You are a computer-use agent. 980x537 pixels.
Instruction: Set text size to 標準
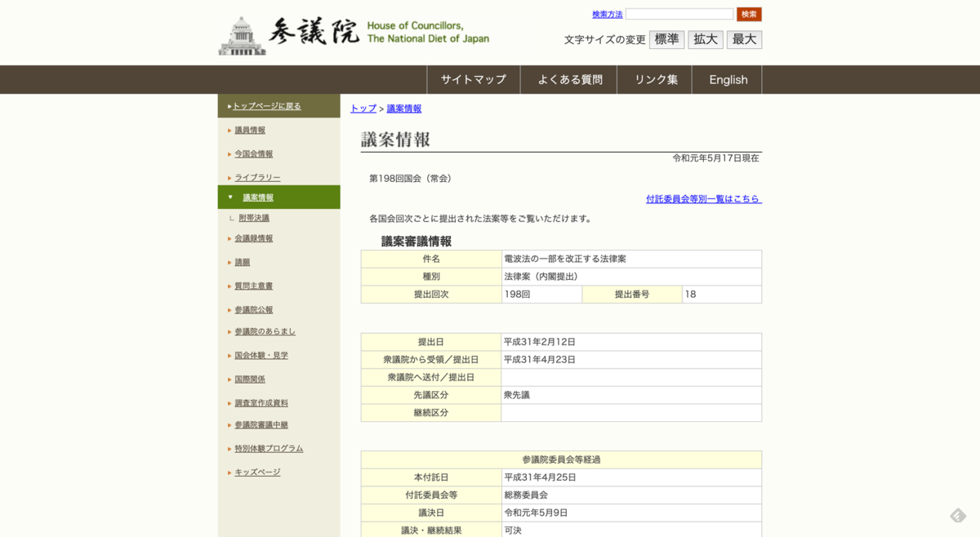[666, 39]
